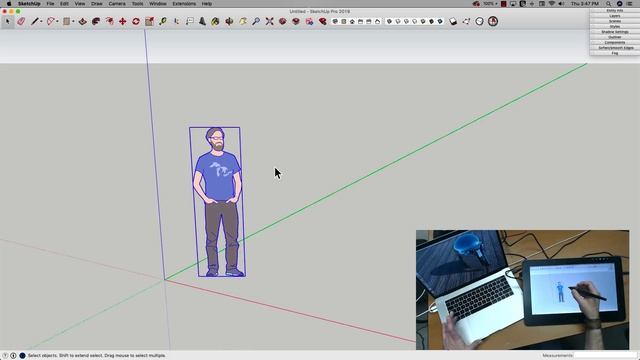Enable Hidden Line face style
Image resolution: width=640 pixels, height=360 pixels.
[415, 21]
